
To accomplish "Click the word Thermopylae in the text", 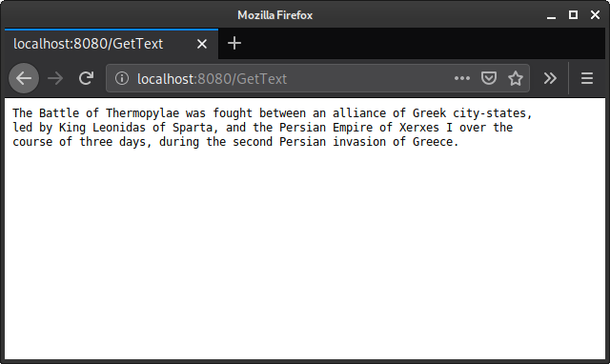I will coord(142,113).
